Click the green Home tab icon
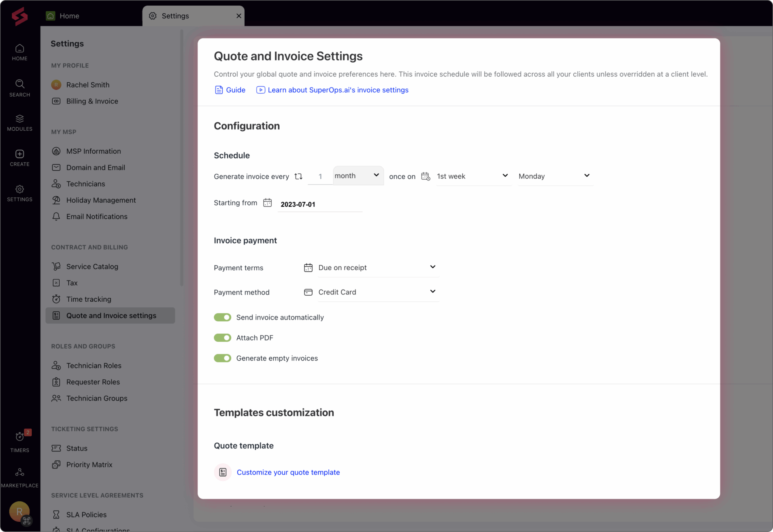The height and width of the screenshot is (532, 773). pyautogui.click(x=51, y=16)
